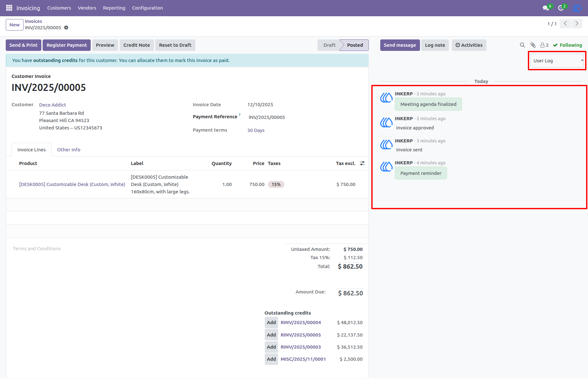
Task: Add credit RINV/2025/00004 to invoice
Action: [271, 322]
